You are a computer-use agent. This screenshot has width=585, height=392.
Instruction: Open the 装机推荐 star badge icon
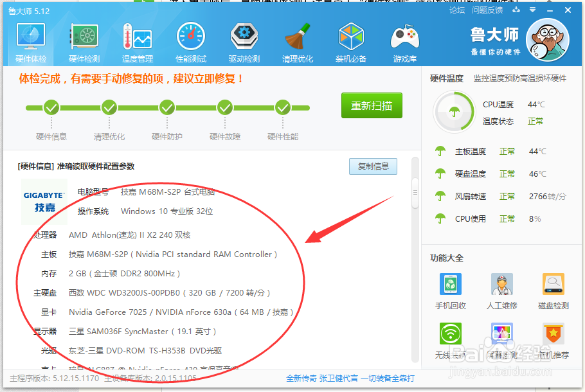point(553,334)
